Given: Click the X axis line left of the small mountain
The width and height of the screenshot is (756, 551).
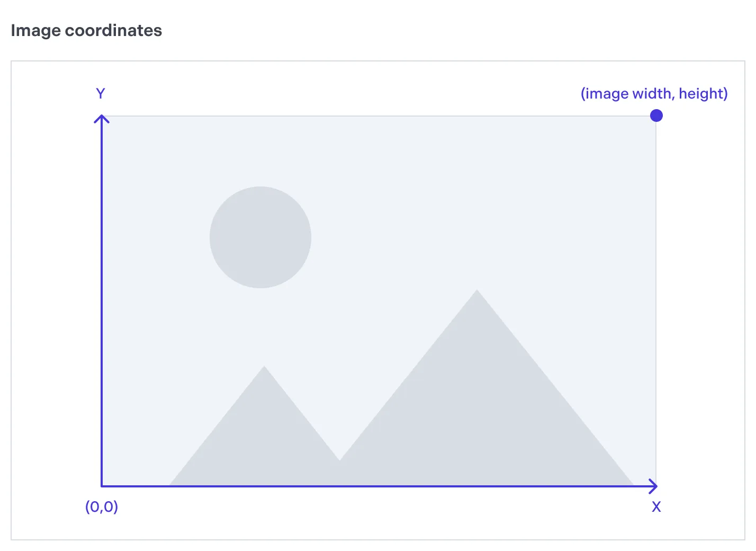Looking at the screenshot, I should pyautogui.click(x=135, y=486).
